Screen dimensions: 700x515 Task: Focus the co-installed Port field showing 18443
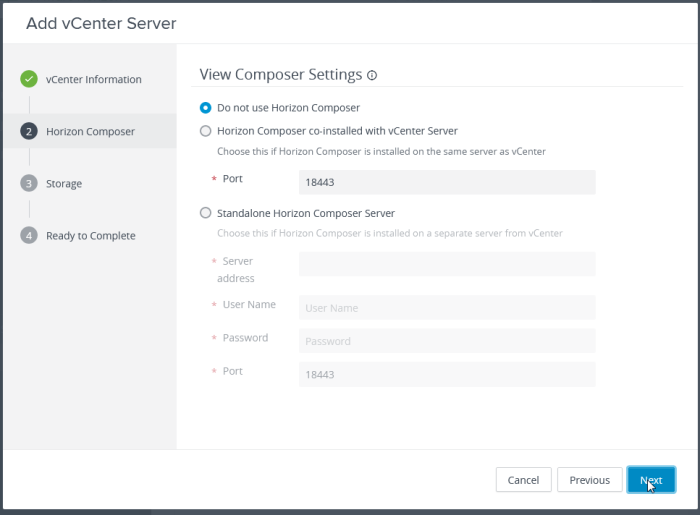447,182
